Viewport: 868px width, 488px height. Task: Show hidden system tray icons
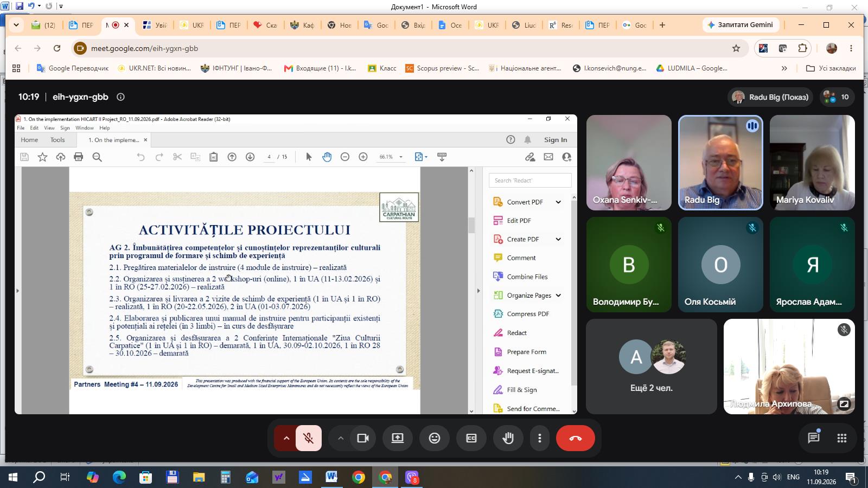(738, 478)
